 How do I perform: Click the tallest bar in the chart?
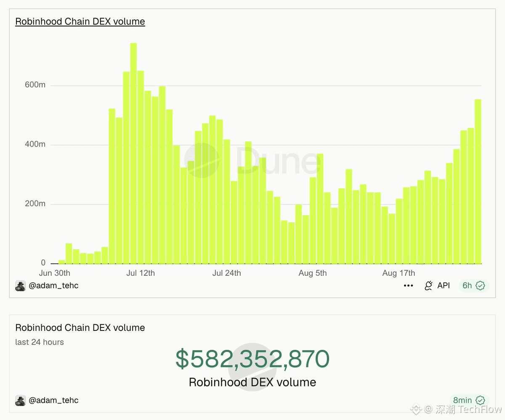133,153
